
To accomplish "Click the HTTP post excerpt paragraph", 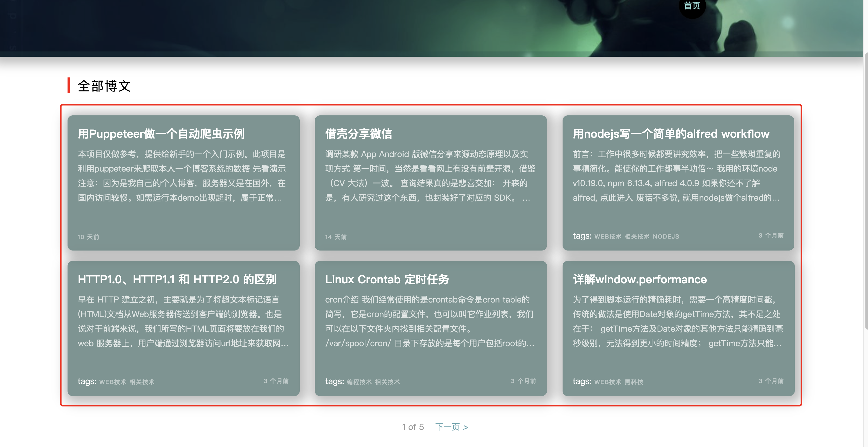I will click(183, 321).
